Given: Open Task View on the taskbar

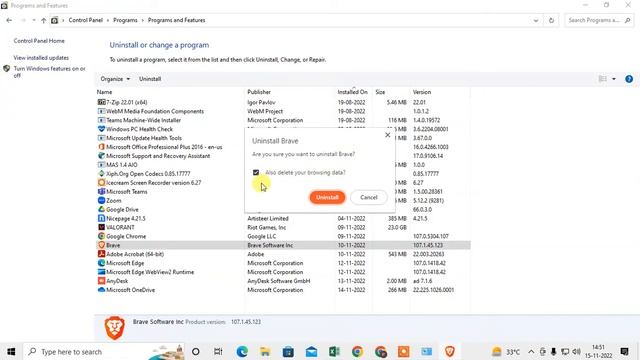Looking at the screenshot, I should [218, 351].
